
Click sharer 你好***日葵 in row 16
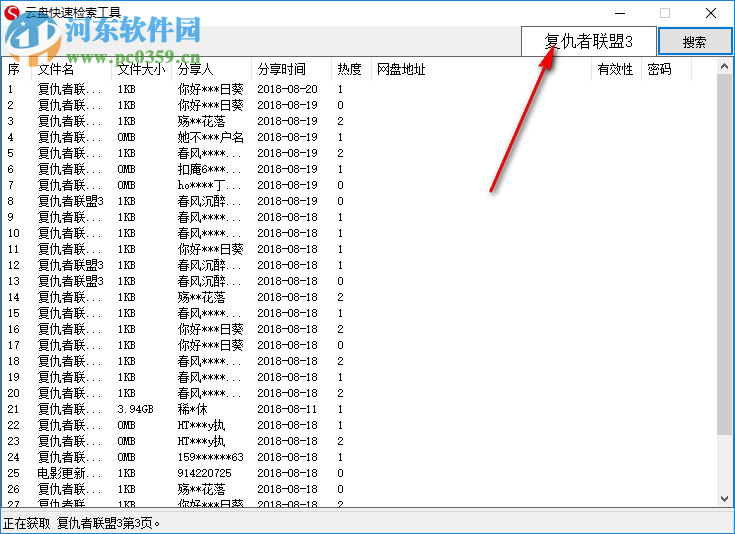coord(210,329)
